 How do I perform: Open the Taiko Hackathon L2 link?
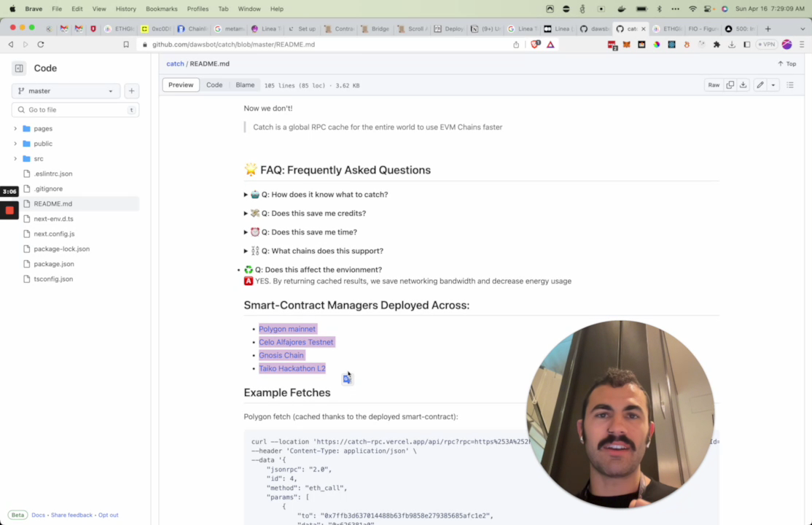292,368
